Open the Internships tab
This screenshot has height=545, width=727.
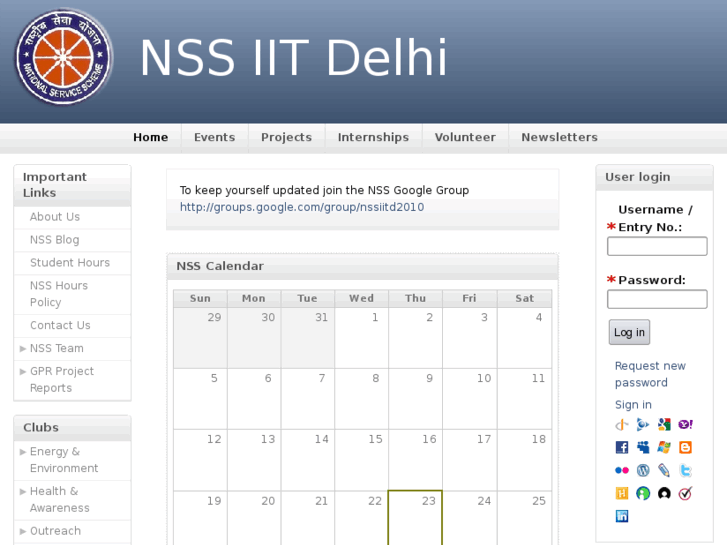tap(373, 137)
